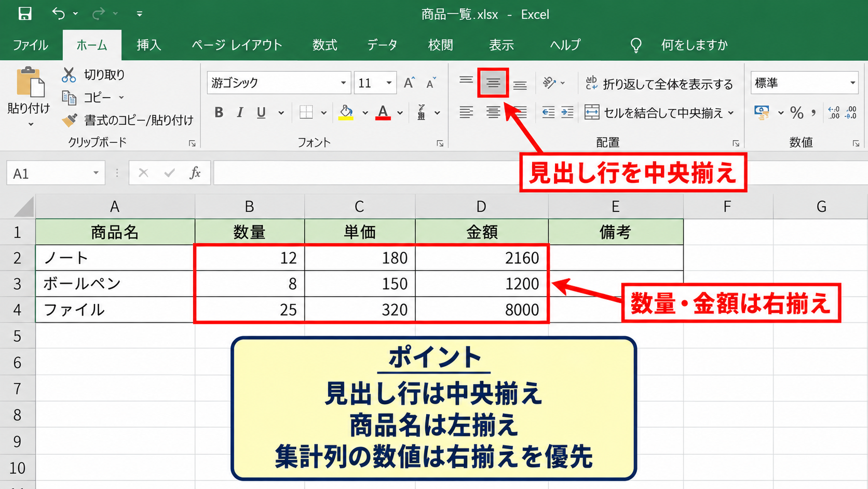Click the phonetic guide (ふりがな) icon

pos(422,112)
